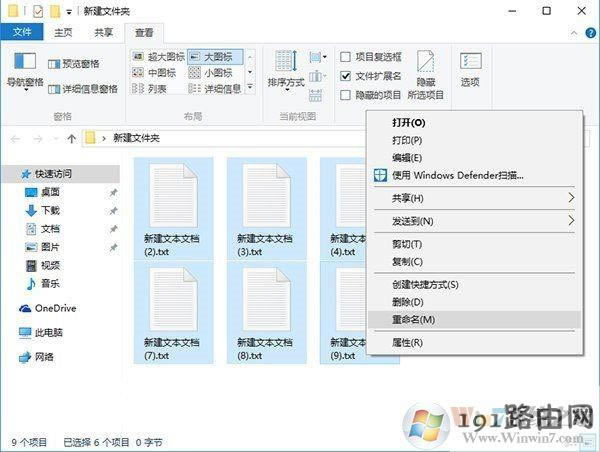Image resolution: width=600 pixels, height=452 pixels.
Task: Uncheck 文件扩展名 file extensions checkbox
Action: pos(346,76)
